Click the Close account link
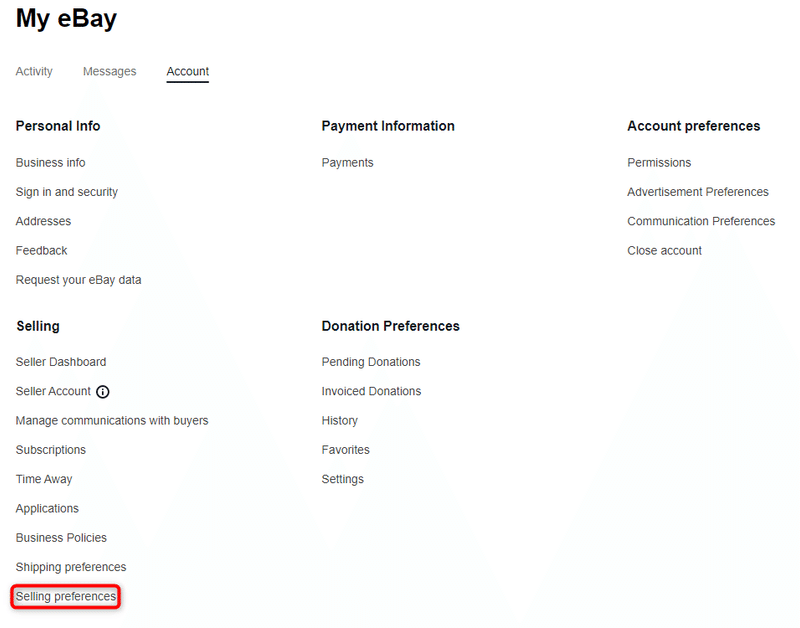The width and height of the screenshot is (800, 628). click(x=664, y=250)
